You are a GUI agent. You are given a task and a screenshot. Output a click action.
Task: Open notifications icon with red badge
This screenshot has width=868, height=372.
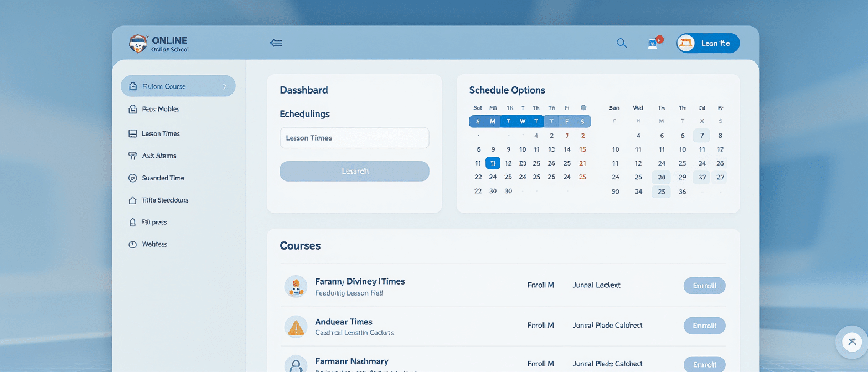click(x=655, y=43)
